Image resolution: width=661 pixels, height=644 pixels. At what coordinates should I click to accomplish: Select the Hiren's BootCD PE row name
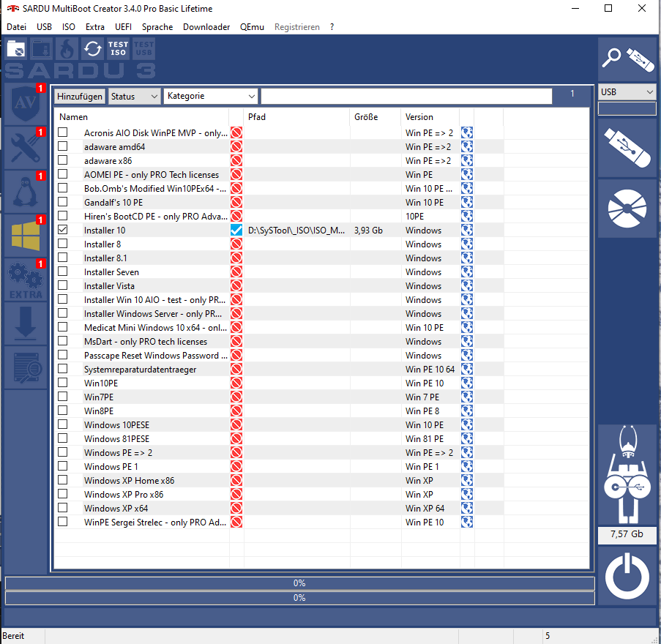pos(156,216)
